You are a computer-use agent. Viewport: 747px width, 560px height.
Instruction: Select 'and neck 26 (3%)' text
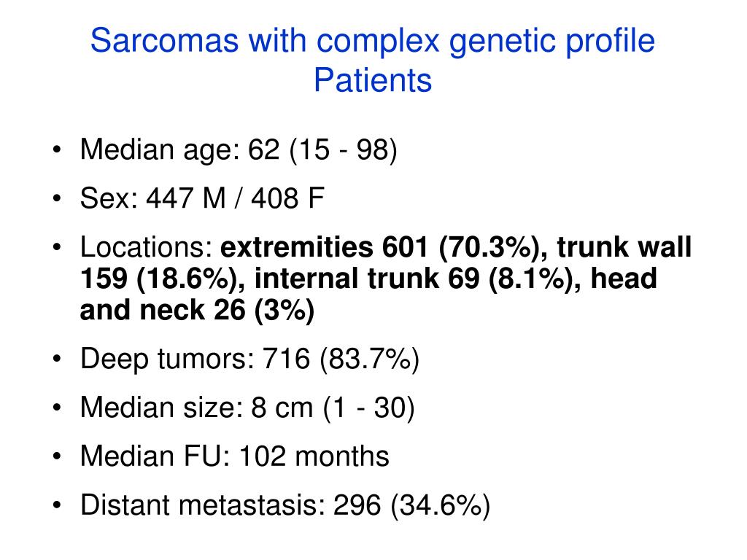[x=197, y=311]
